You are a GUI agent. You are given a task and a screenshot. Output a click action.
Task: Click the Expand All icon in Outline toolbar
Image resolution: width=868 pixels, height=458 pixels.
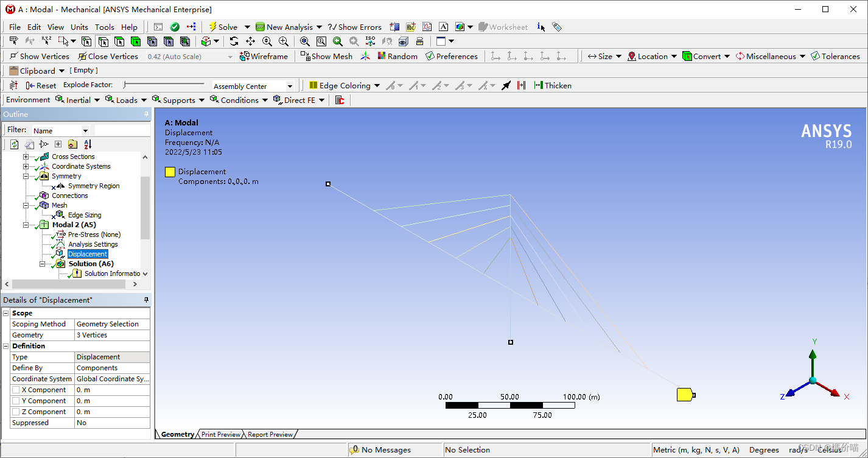(x=58, y=144)
